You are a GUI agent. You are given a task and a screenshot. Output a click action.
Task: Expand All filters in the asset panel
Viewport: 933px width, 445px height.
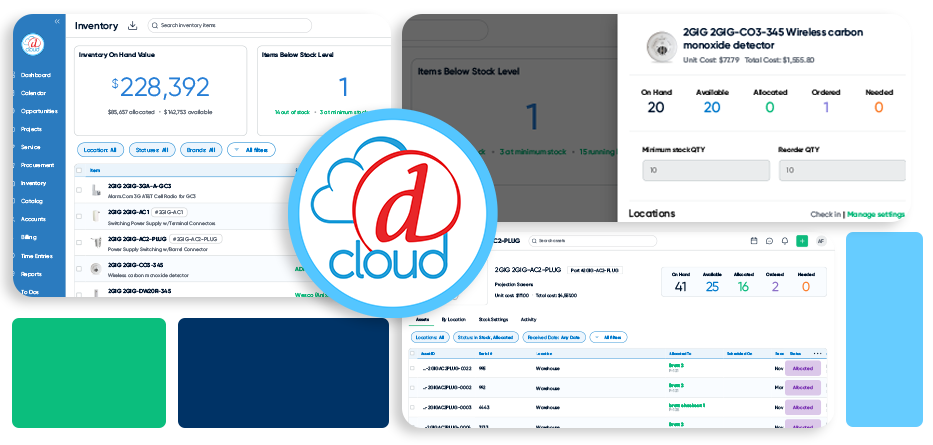point(608,337)
